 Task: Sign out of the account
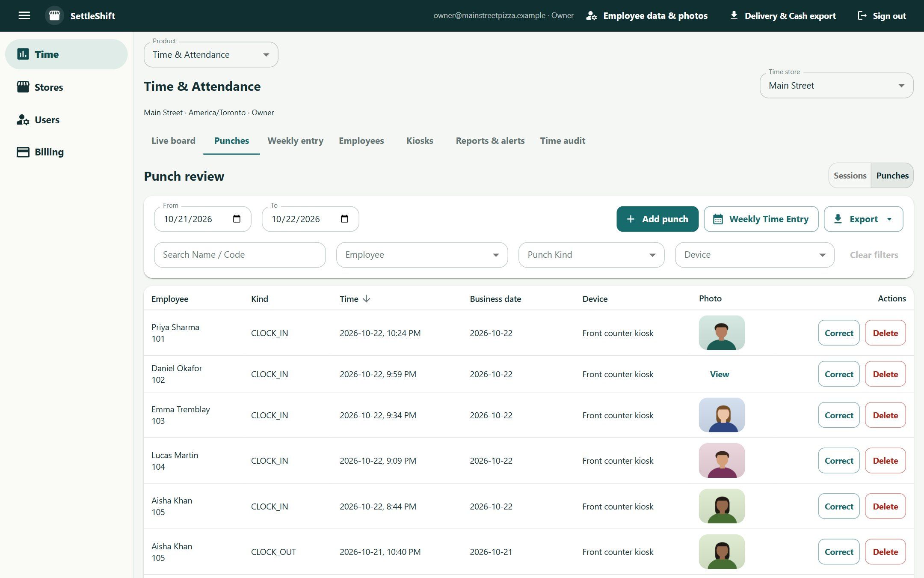tap(882, 16)
